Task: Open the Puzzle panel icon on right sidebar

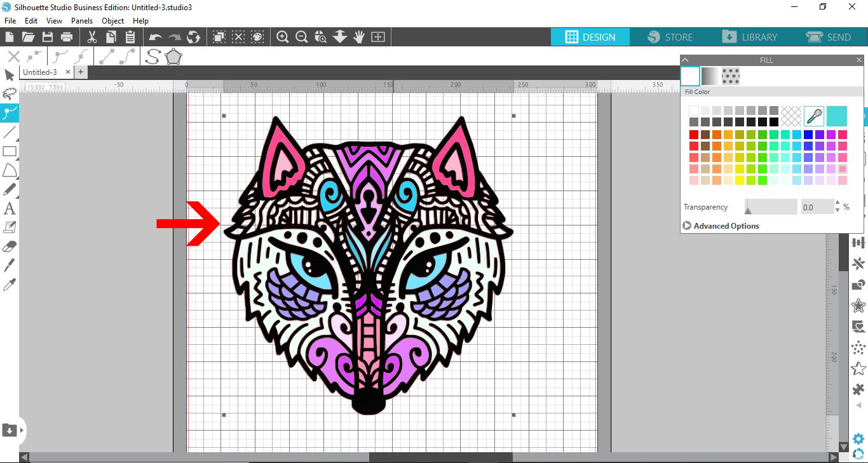Action: click(858, 389)
